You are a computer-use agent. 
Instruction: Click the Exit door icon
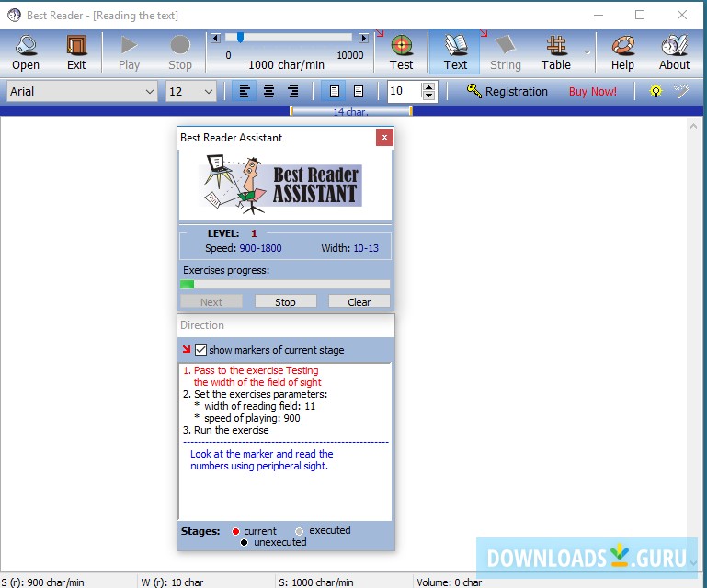click(x=76, y=52)
